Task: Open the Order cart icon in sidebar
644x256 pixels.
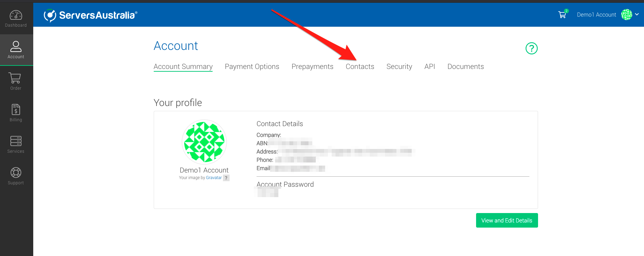Action: [x=16, y=78]
